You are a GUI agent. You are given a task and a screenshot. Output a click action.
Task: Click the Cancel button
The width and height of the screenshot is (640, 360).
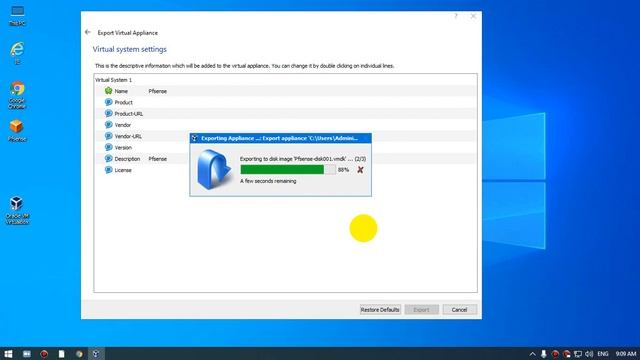click(x=459, y=309)
